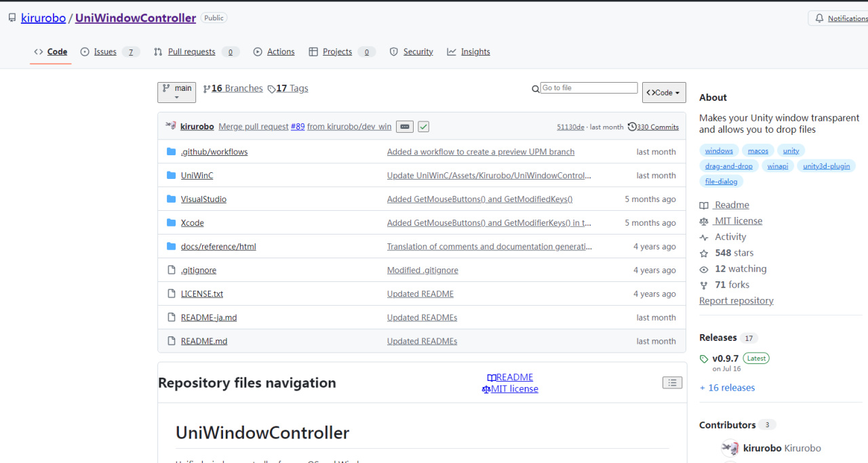Screen dimensions: 868x463
Task: Go to the Projects tab
Action: (342, 52)
